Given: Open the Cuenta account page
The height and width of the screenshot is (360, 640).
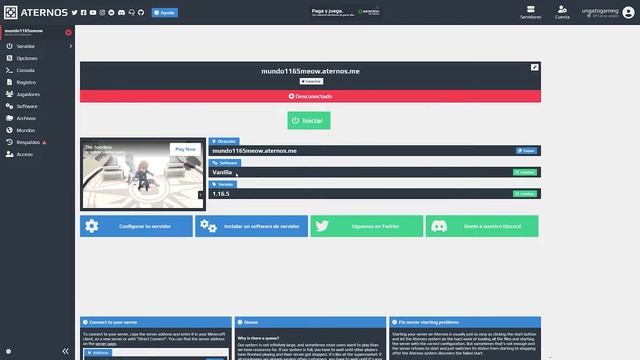Looking at the screenshot, I should (x=562, y=12).
